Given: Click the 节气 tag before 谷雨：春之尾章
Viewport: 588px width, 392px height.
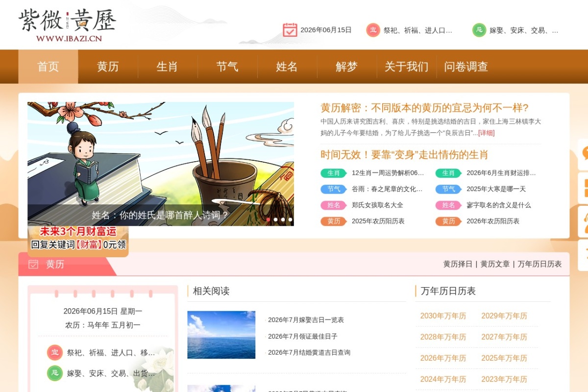Looking at the screenshot, I should [x=334, y=189].
